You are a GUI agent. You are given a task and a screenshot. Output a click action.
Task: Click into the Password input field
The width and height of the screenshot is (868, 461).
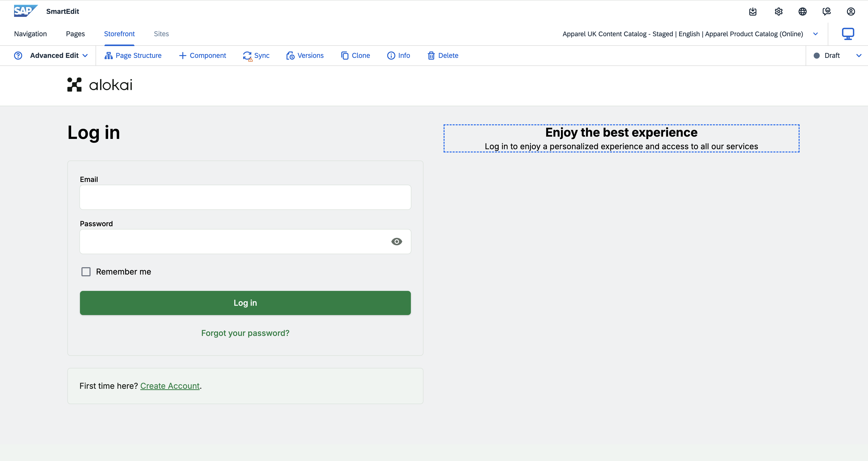pos(245,242)
